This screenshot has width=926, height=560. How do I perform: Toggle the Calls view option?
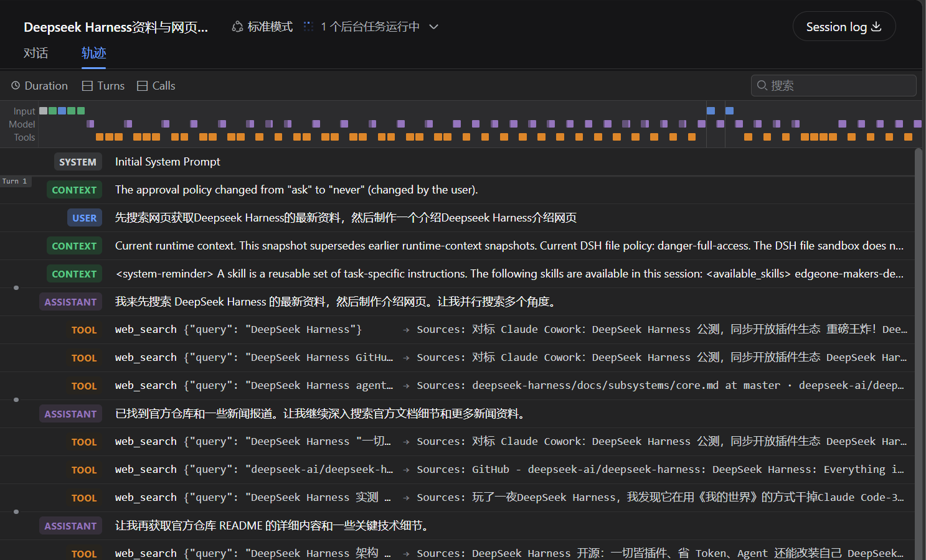point(156,86)
